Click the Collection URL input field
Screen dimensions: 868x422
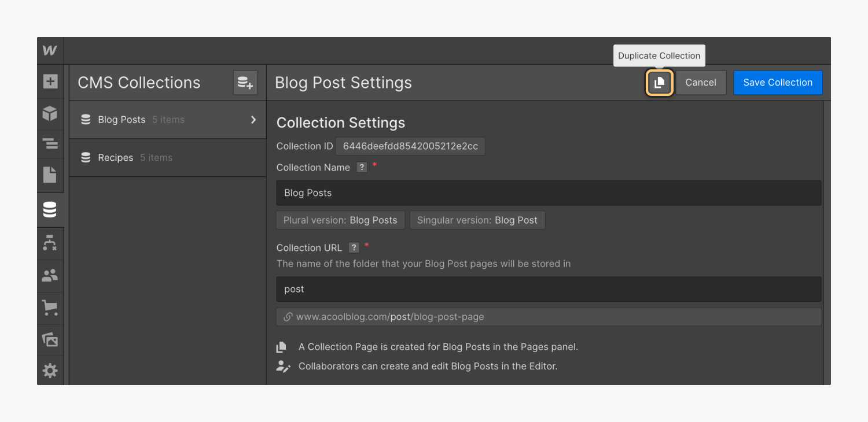pyautogui.click(x=548, y=289)
